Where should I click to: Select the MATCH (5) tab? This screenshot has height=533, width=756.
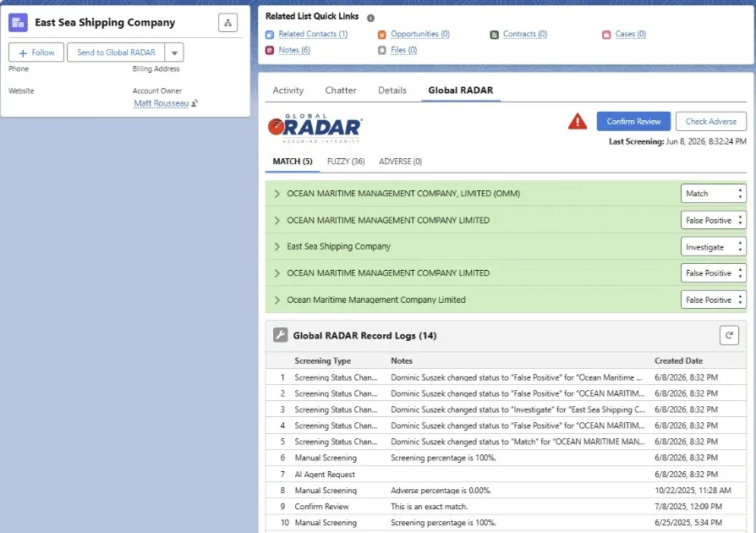pyautogui.click(x=293, y=161)
